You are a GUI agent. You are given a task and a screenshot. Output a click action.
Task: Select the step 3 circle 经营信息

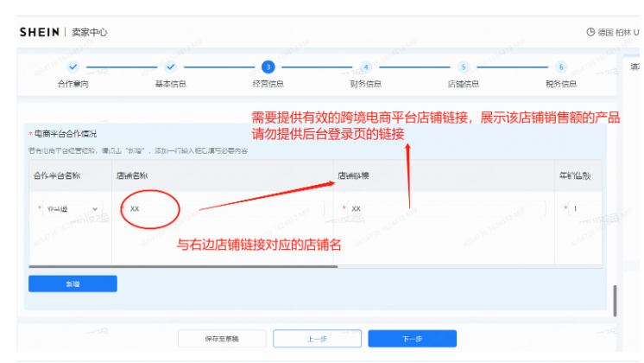pos(268,67)
